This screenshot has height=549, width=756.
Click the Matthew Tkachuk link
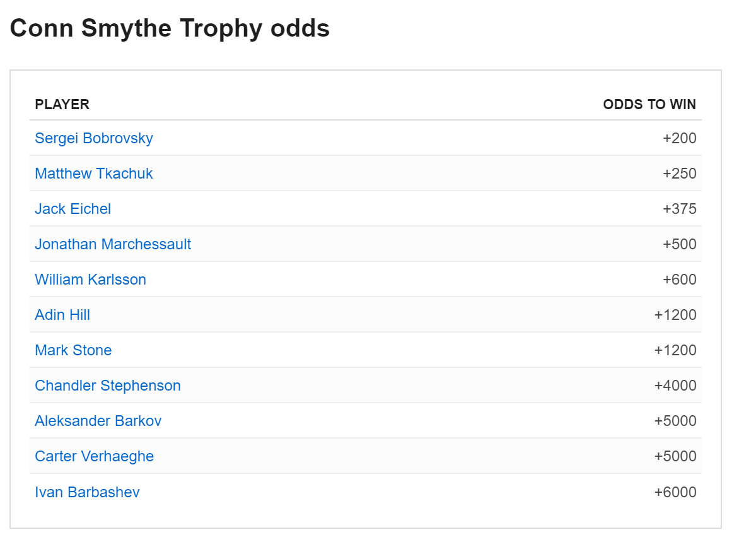coord(94,174)
